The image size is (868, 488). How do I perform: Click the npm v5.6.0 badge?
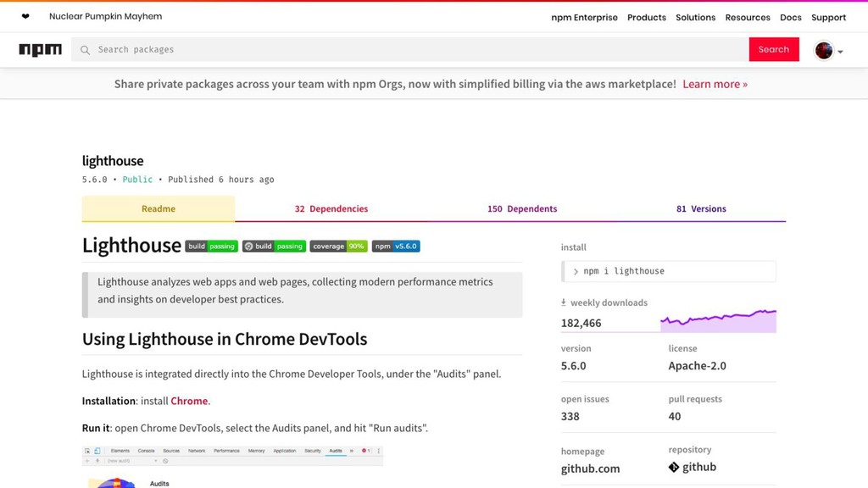coord(396,247)
